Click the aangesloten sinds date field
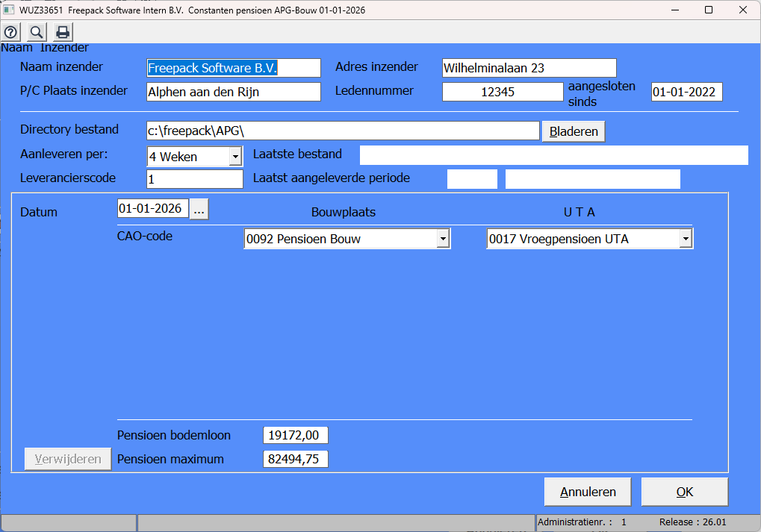 pos(686,92)
